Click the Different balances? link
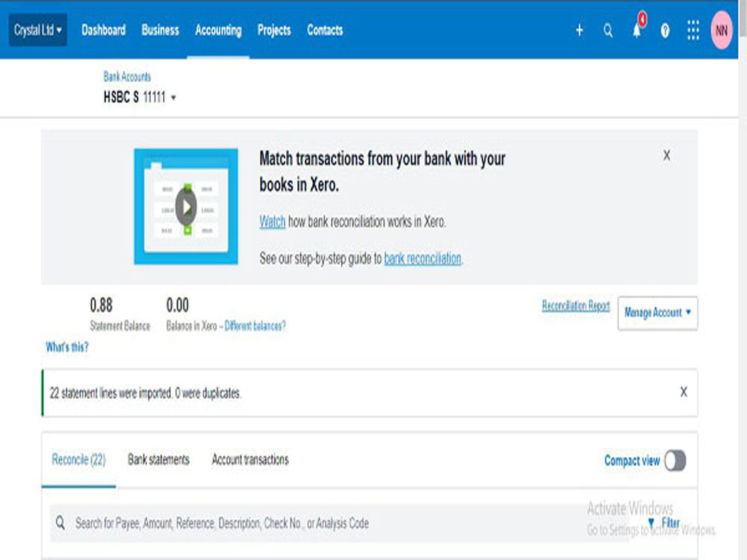 [x=255, y=326]
